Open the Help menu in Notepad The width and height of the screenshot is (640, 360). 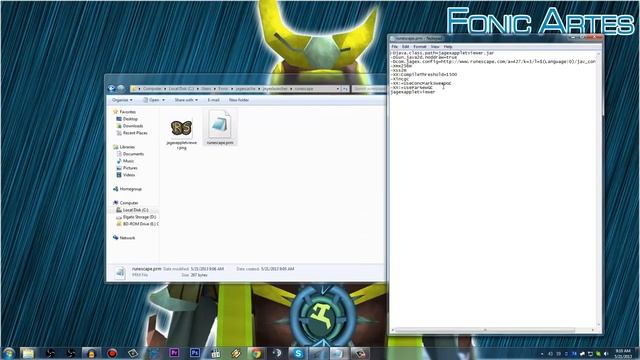click(448, 47)
